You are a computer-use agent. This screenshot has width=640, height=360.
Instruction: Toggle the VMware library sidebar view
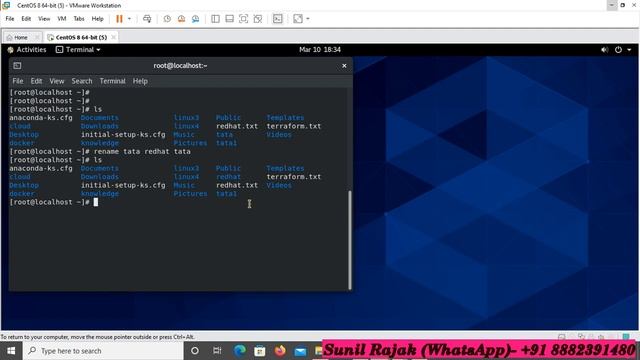[215, 19]
